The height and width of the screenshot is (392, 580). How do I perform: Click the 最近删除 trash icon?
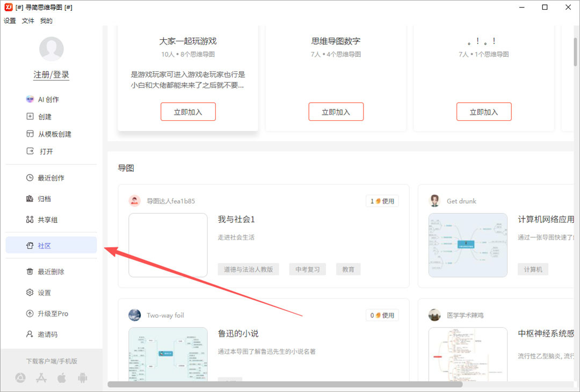(x=30, y=272)
